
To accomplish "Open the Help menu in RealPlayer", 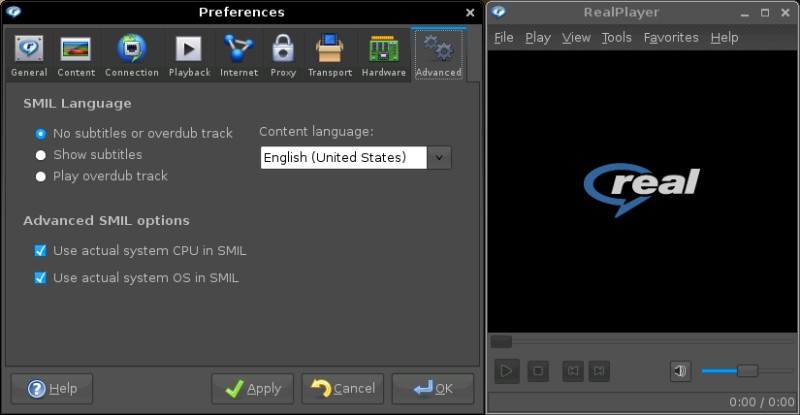I will tap(724, 38).
